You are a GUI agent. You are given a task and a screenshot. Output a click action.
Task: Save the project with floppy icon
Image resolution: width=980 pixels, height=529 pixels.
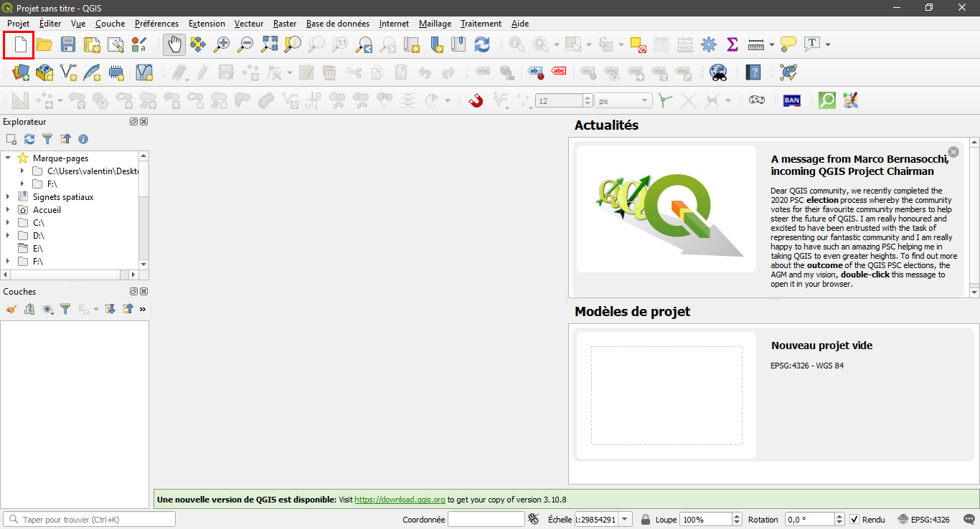[68, 45]
